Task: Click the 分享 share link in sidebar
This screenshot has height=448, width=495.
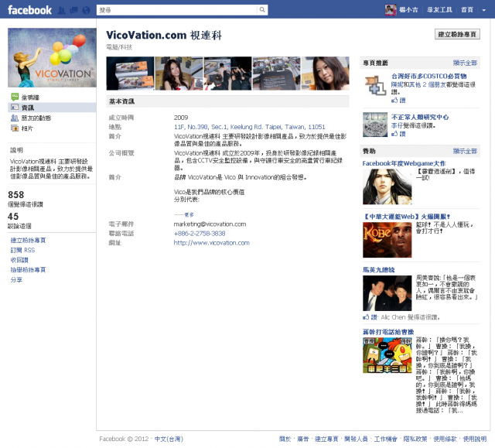Action: click(16, 279)
